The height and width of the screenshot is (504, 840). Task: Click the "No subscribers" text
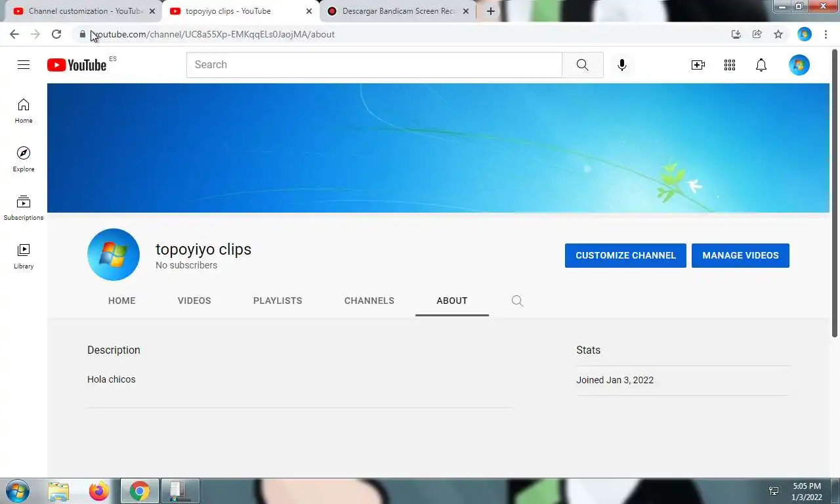point(186,265)
